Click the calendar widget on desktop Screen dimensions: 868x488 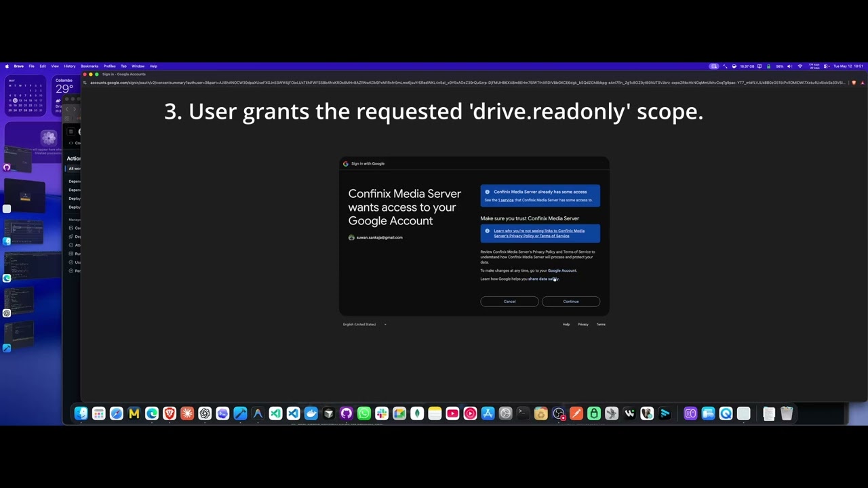tap(25, 94)
